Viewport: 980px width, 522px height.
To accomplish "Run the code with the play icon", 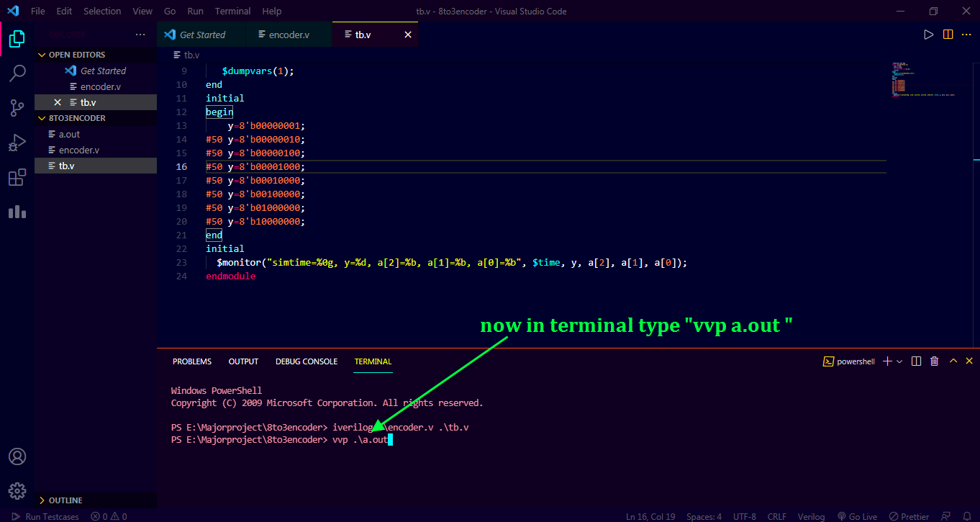I will click(929, 35).
